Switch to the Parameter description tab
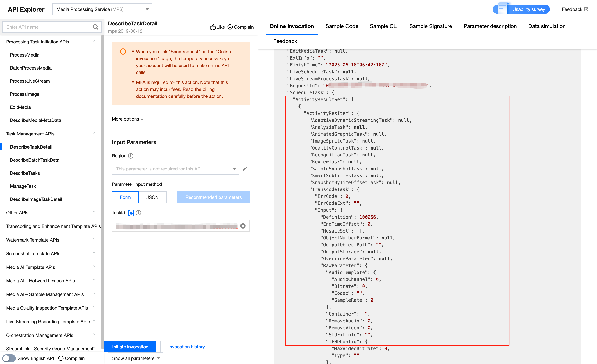The height and width of the screenshot is (364, 597). coord(490,26)
